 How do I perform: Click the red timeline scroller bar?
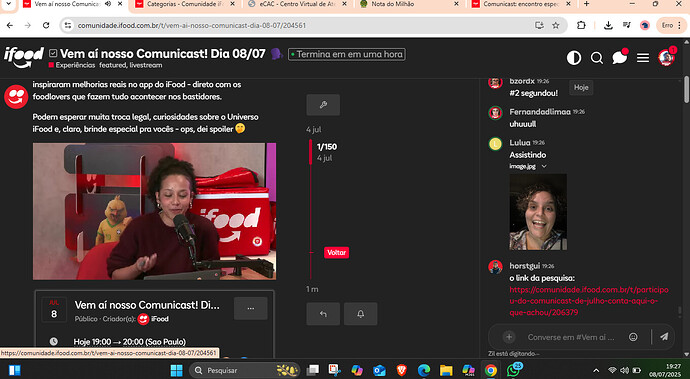311,152
